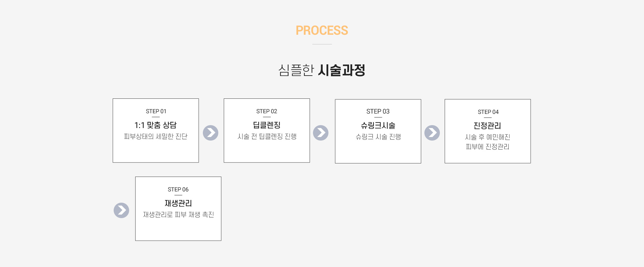Click the 시술 전 딥클렌징 진행 description
644x267 pixels.
(x=267, y=136)
